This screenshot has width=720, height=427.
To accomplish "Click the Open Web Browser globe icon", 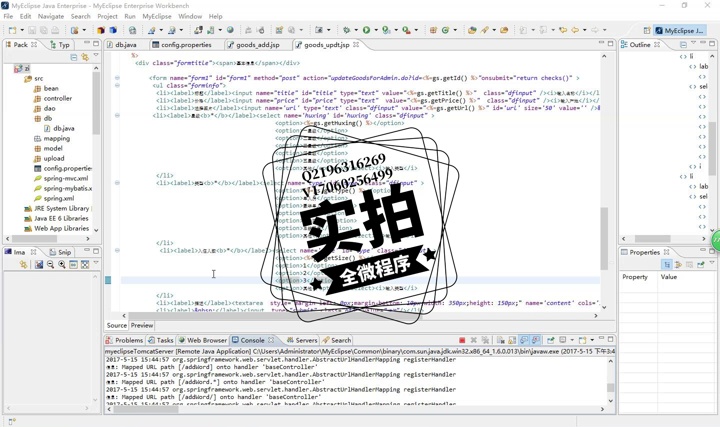I will click(x=230, y=30).
